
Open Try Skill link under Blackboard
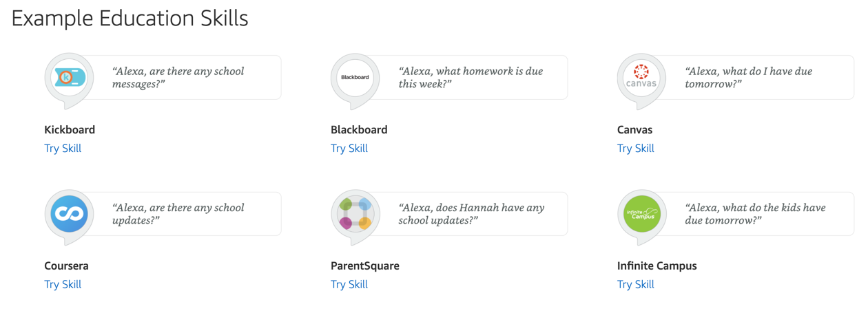pyautogui.click(x=349, y=149)
